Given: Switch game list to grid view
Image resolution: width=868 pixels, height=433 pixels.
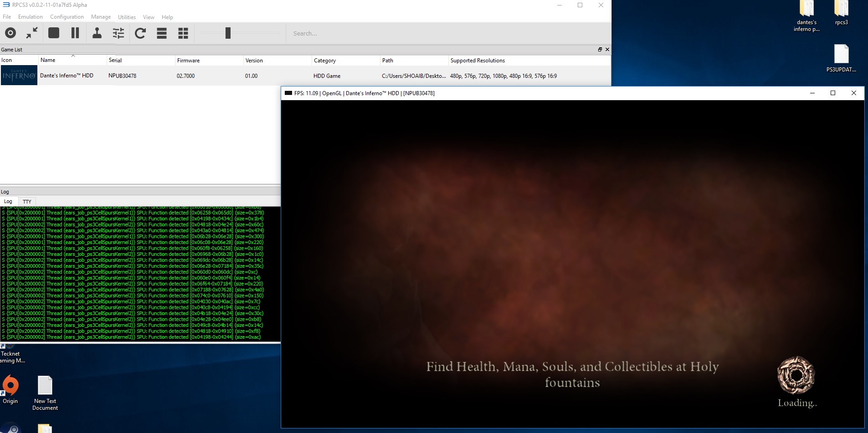Looking at the screenshot, I should tap(183, 33).
